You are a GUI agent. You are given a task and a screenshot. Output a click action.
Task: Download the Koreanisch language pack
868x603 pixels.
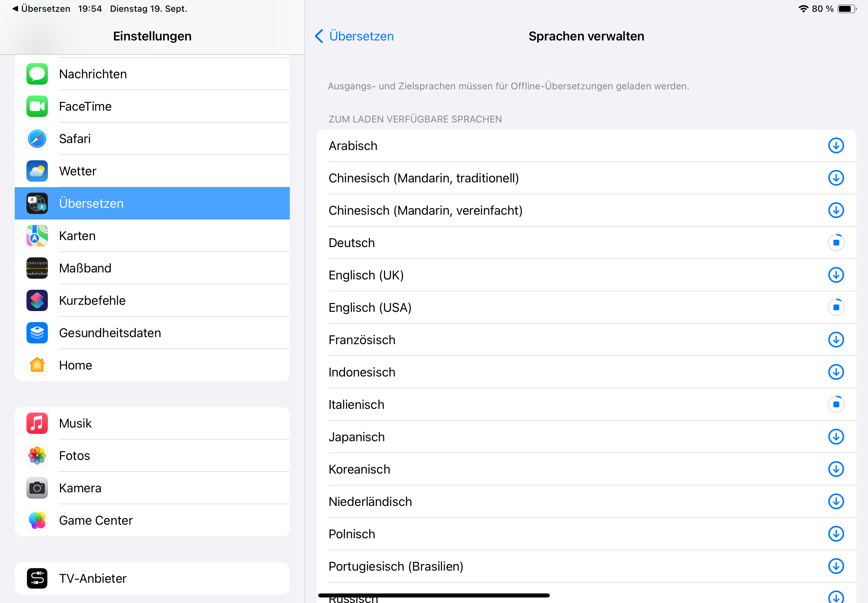pos(836,469)
